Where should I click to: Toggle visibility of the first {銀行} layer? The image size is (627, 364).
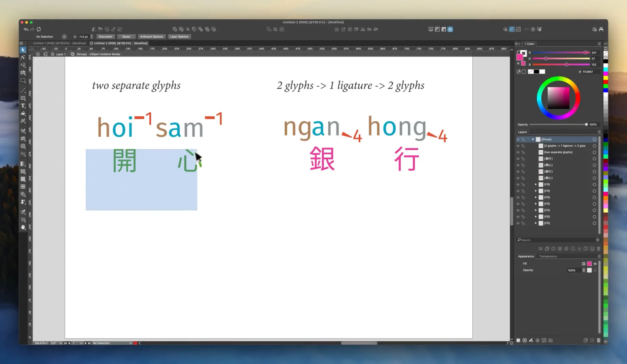click(x=518, y=158)
